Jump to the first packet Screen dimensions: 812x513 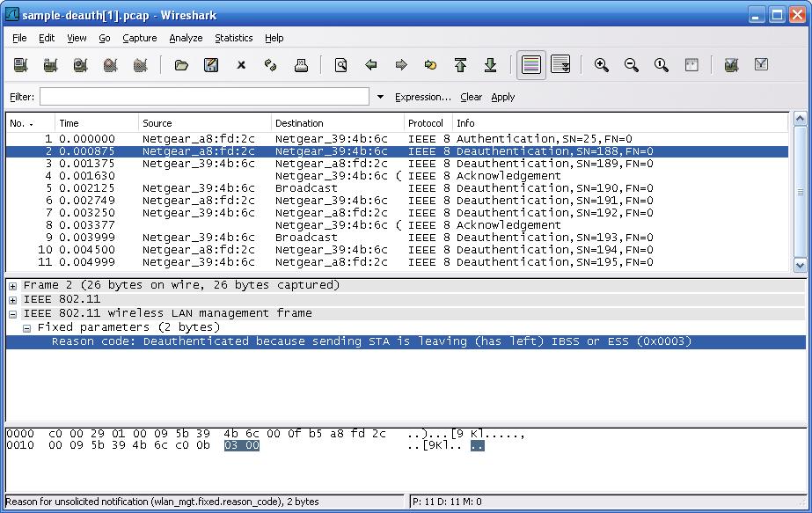coord(460,65)
